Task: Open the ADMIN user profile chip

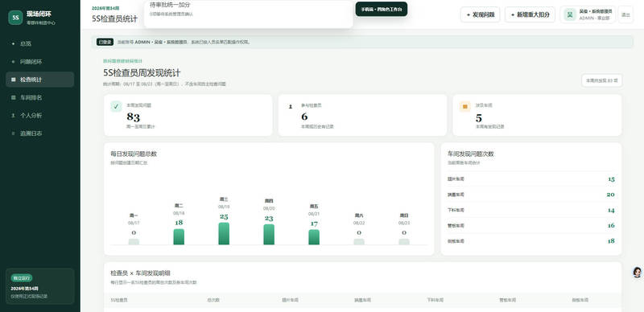Action: pos(588,14)
